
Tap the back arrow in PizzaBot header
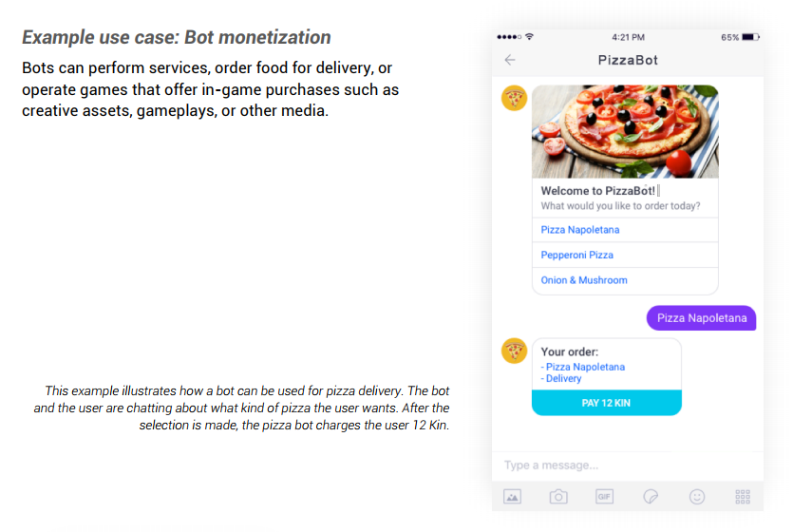coord(510,60)
